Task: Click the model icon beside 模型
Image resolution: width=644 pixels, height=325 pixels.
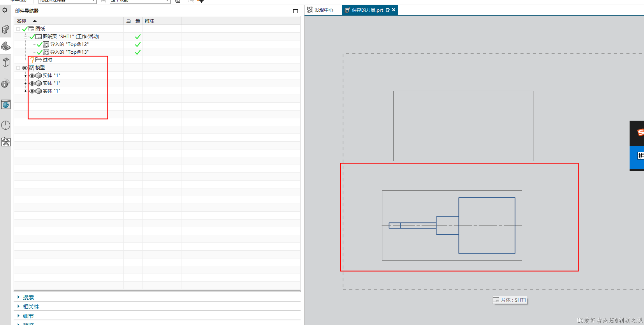Action: [x=32, y=68]
